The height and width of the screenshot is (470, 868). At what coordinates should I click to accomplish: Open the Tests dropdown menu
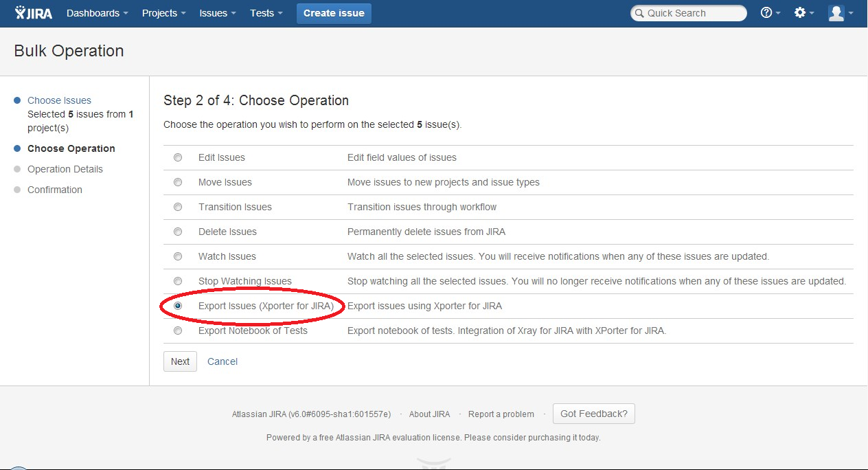pos(266,13)
